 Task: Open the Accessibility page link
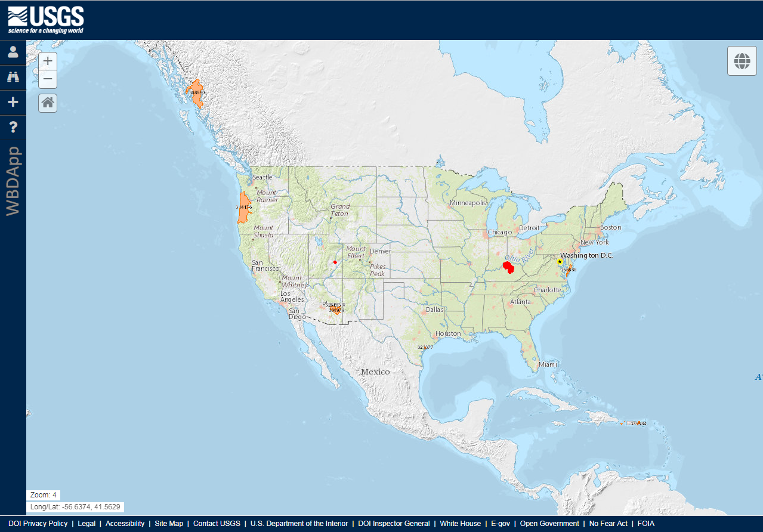tap(125, 523)
